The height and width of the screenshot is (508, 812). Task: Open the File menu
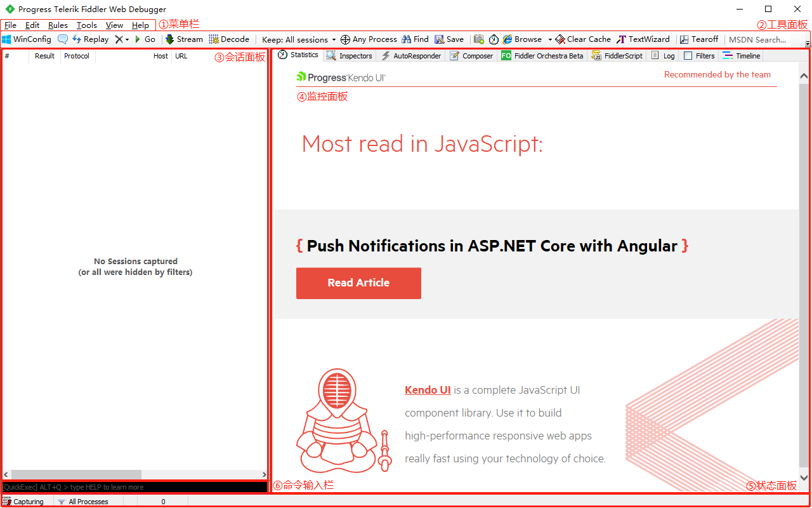(10, 25)
